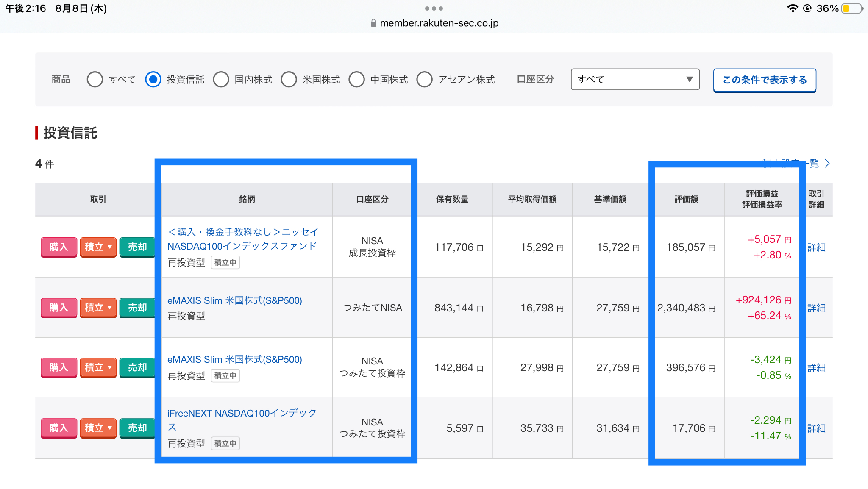The height and width of the screenshot is (489, 868).
Task: Tap the Wi-Fi status icon
Action: point(793,8)
